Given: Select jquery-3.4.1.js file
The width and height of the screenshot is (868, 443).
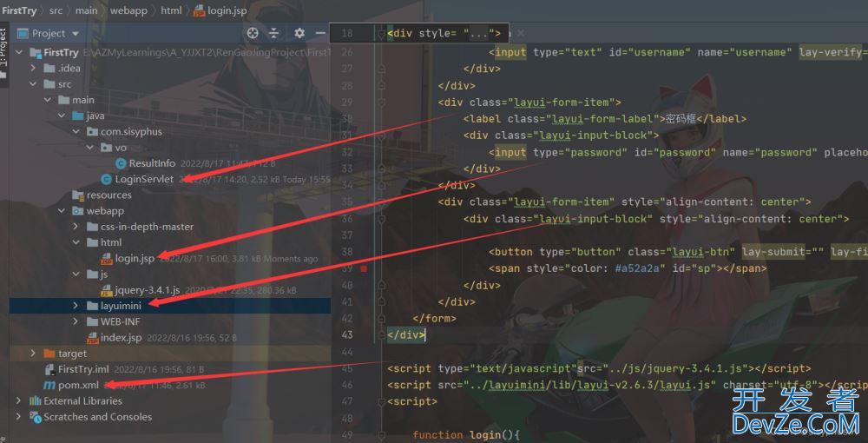Looking at the screenshot, I should tap(148, 290).
